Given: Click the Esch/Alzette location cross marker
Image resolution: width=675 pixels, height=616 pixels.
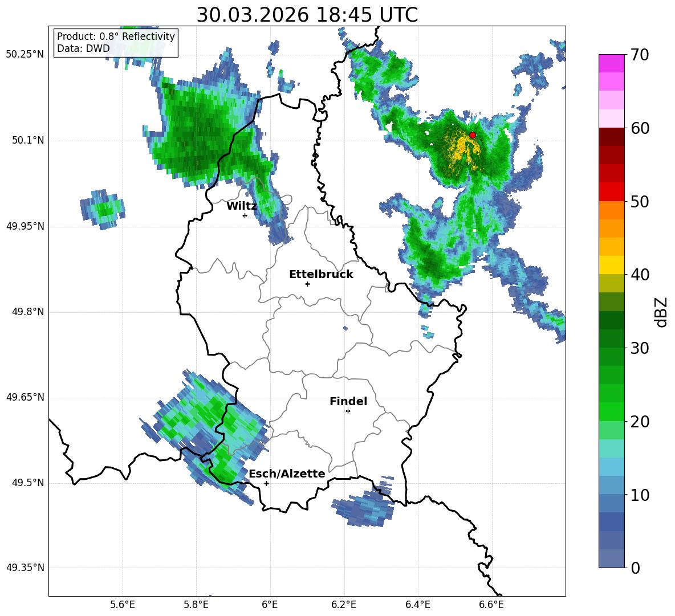Looking at the screenshot, I should coord(266,483).
